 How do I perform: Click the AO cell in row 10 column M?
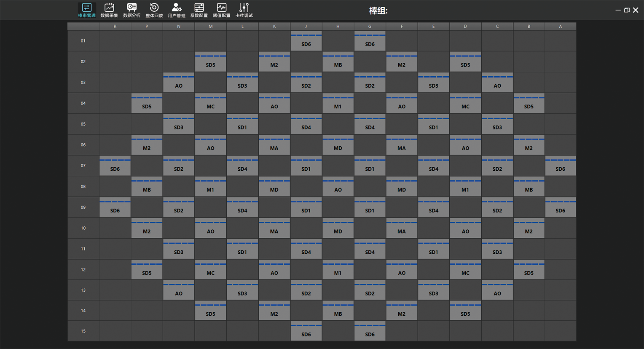pos(210,228)
